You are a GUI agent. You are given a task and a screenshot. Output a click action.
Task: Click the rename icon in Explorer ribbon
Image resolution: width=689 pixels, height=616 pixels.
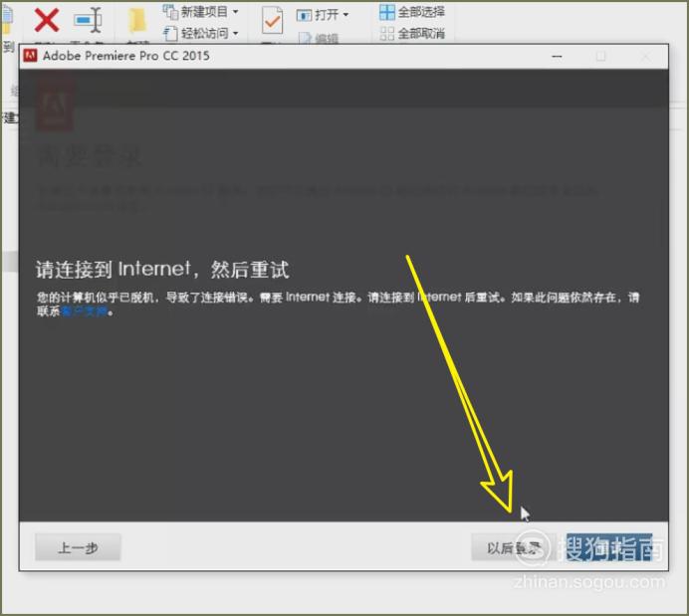(x=88, y=20)
